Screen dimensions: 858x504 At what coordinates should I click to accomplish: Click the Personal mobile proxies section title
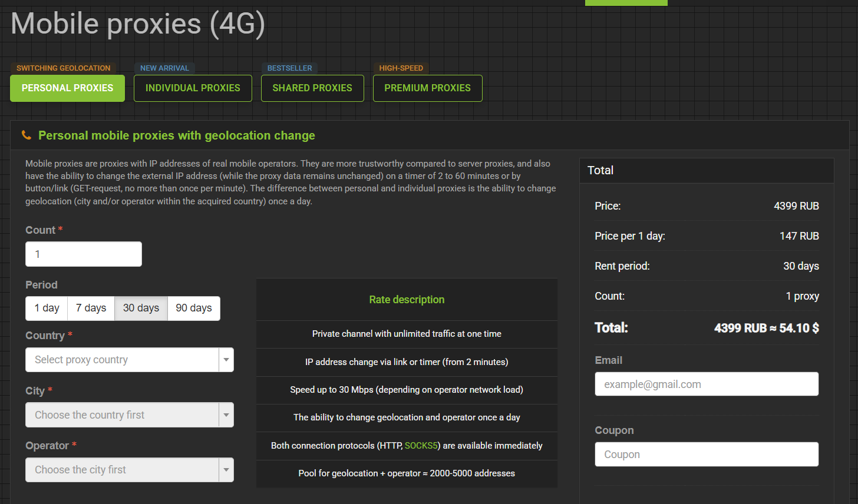177,135
